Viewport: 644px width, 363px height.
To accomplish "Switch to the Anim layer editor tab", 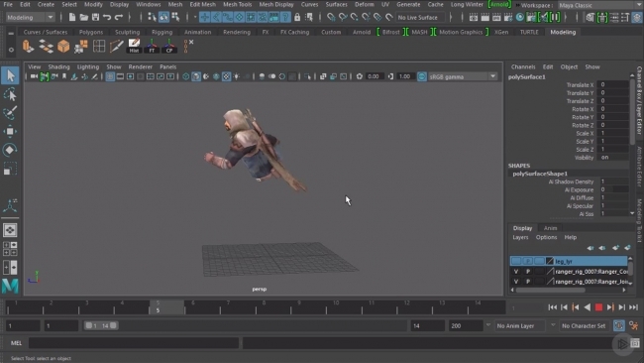I will pos(550,228).
